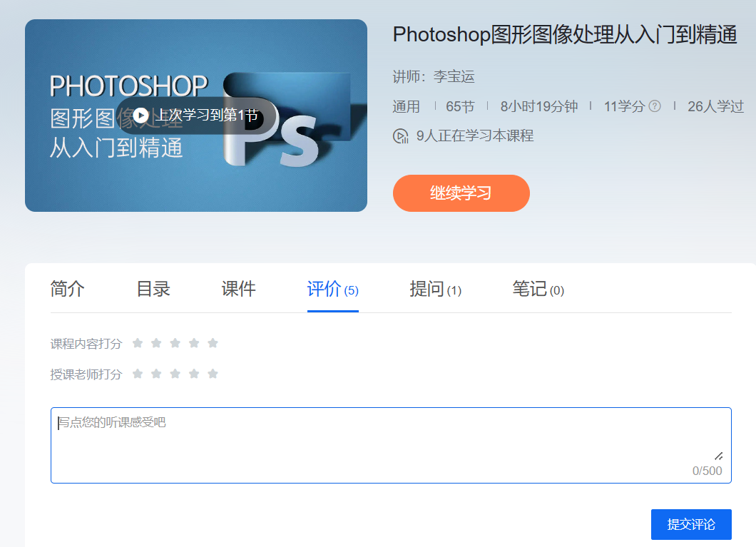Viewport: 756px width, 547px height.
Task: Rate course content three stars
Action: [x=175, y=343]
